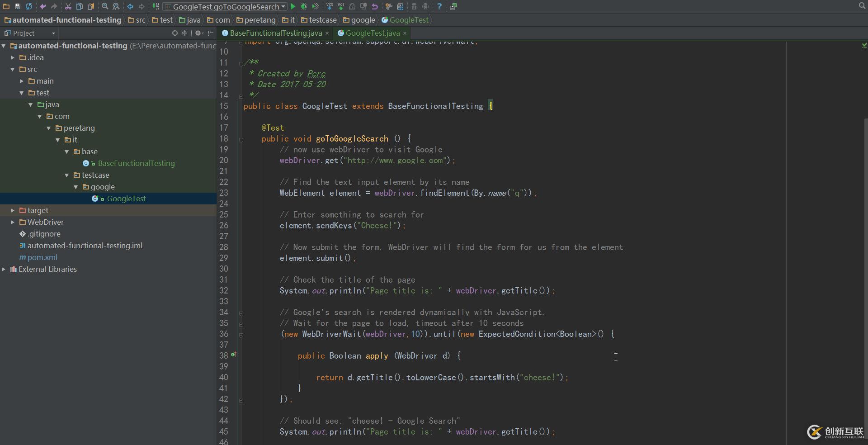Start Debug with the bug icon
868x445 pixels.
pos(304,6)
